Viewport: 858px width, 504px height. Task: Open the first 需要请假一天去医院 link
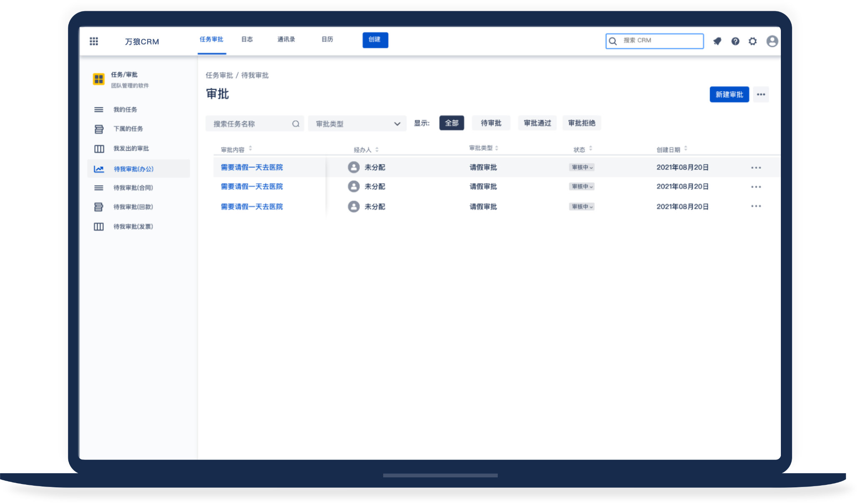click(x=252, y=167)
